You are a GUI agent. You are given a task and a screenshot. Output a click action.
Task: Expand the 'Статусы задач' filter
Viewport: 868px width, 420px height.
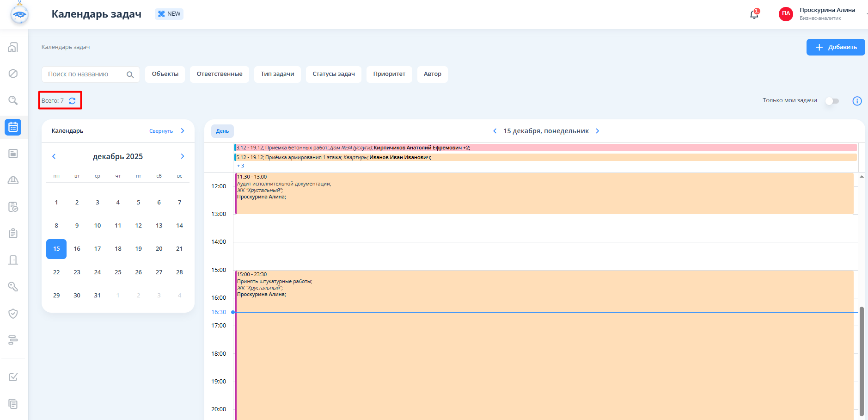pyautogui.click(x=333, y=74)
